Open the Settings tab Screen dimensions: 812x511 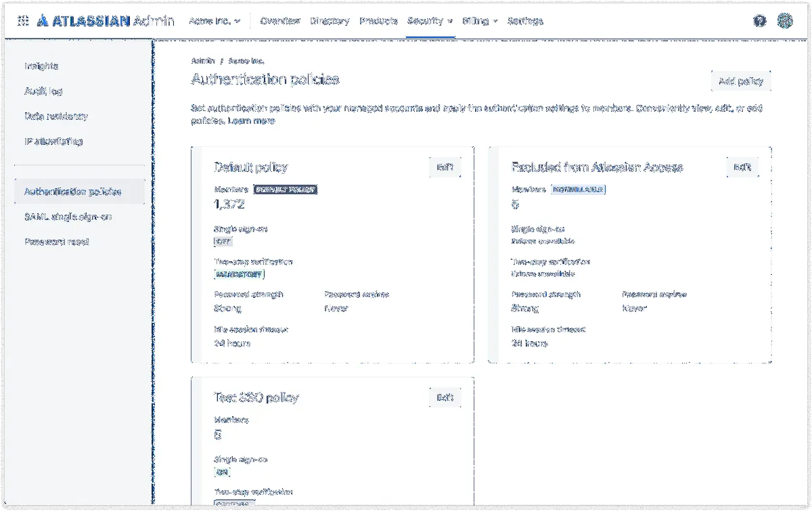point(525,21)
